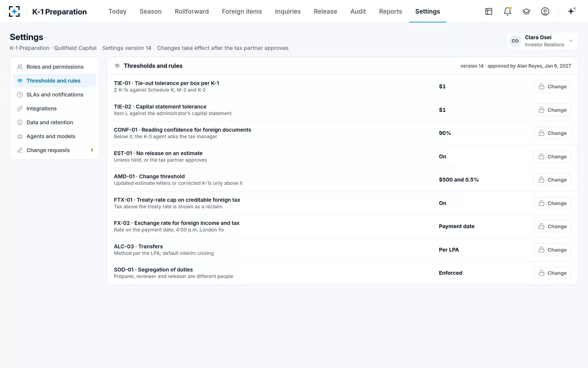Open the Audit tab

tap(358, 11)
